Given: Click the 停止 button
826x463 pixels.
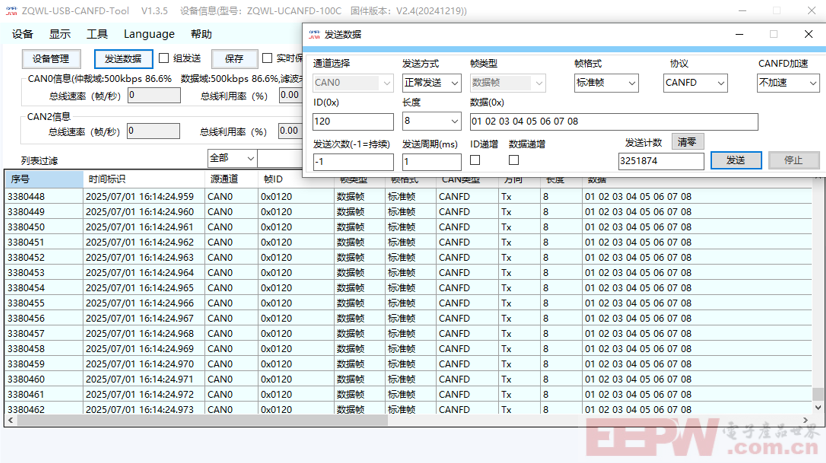Looking at the screenshot, I should [x=793, y=160].
